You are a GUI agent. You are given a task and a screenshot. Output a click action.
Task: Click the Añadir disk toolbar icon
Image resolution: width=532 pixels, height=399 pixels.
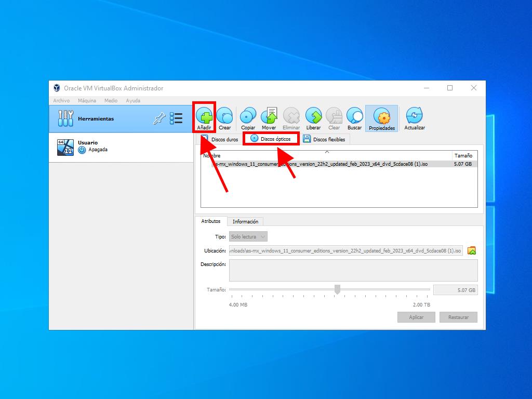click(x=204, y=117)
